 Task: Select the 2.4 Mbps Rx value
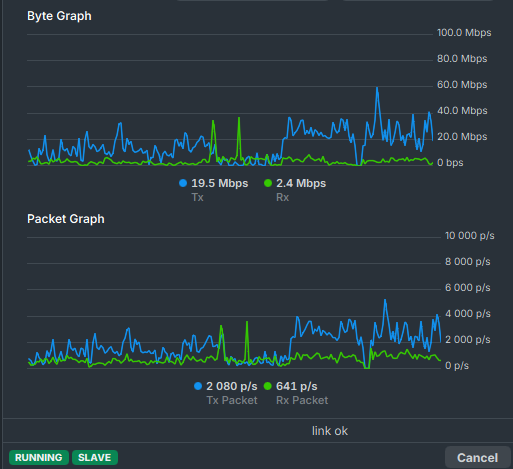[x=301, y=183]
